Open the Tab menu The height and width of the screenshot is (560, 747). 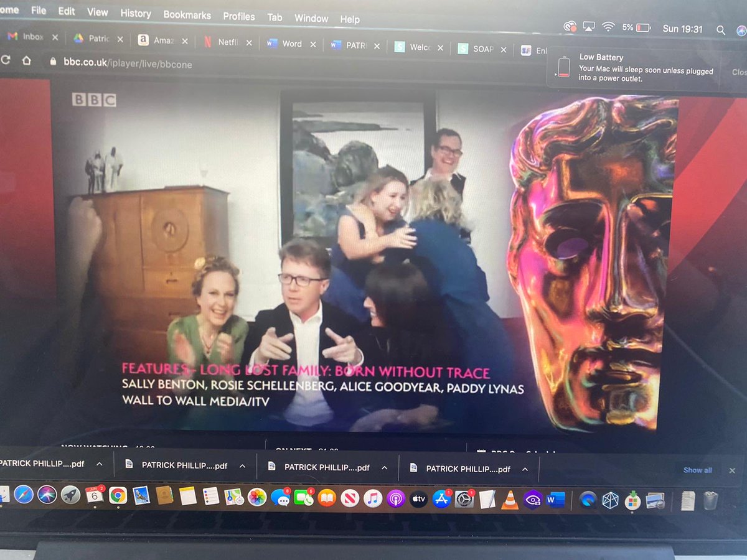[275, 17]
